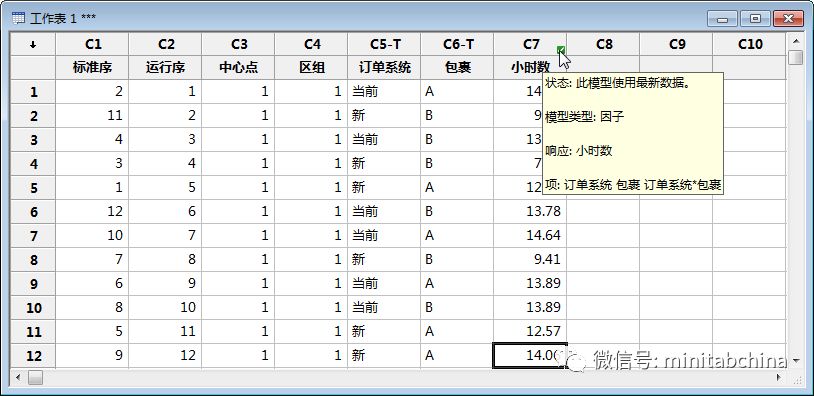This screenshot has width=814, height=396.
Task: Click the horizontal scrollbar left arrow
Action: [x=18, y=377]
